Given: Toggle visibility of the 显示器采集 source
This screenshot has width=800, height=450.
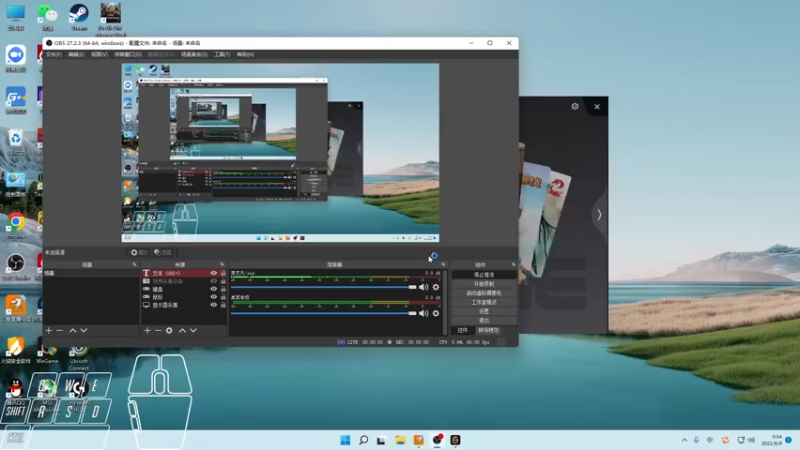Looking at the screenshot, I should [x=214, y=305].
